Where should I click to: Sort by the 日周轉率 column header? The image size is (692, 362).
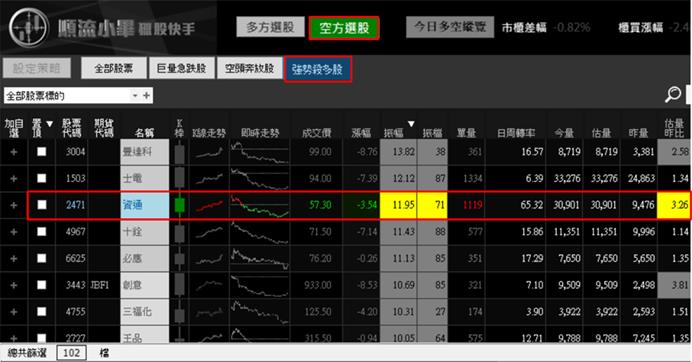516,132
